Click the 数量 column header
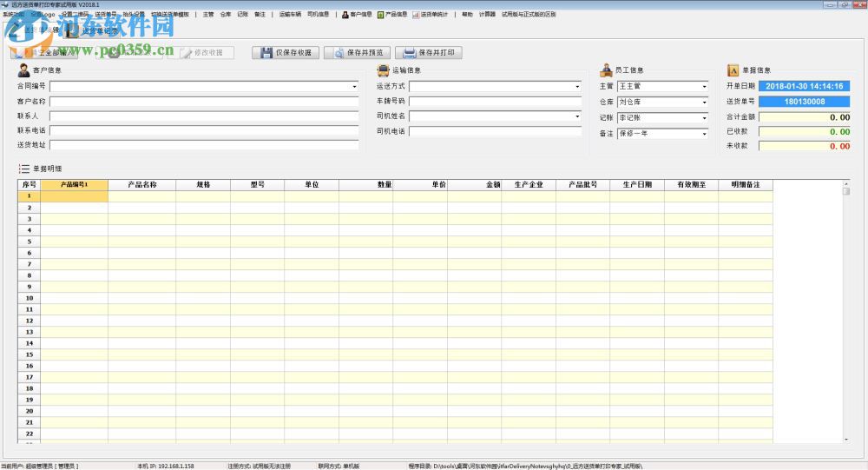This screenshot has height=470, width=868. coord(366,184)
